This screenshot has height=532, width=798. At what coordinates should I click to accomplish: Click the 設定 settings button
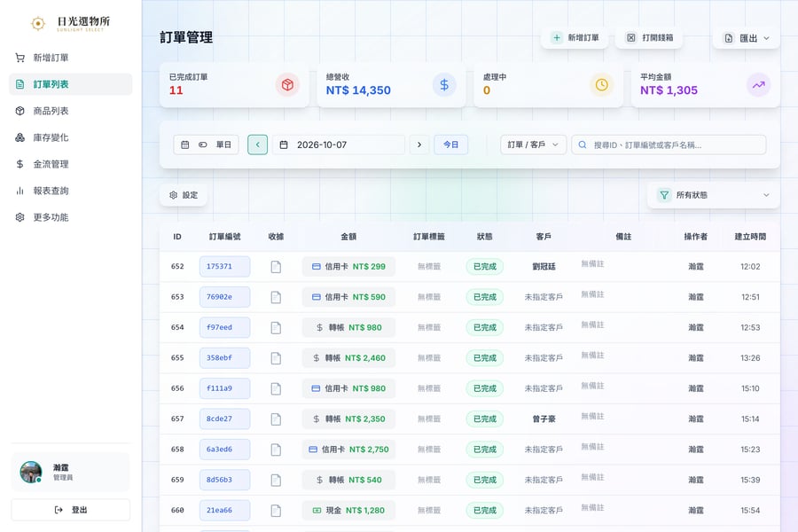(184, 195)
